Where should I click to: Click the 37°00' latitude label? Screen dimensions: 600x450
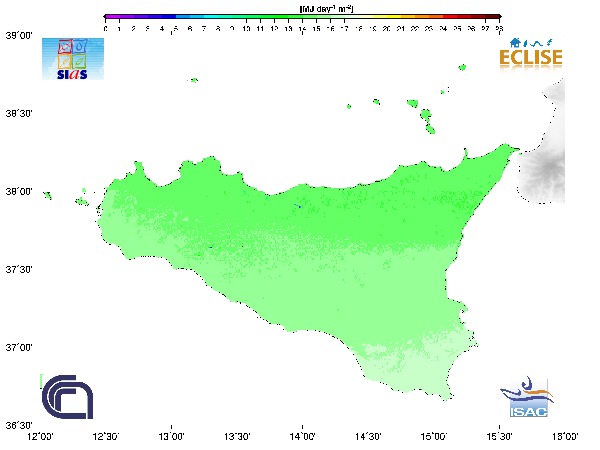pyautogui.click(x=19, y=347)
